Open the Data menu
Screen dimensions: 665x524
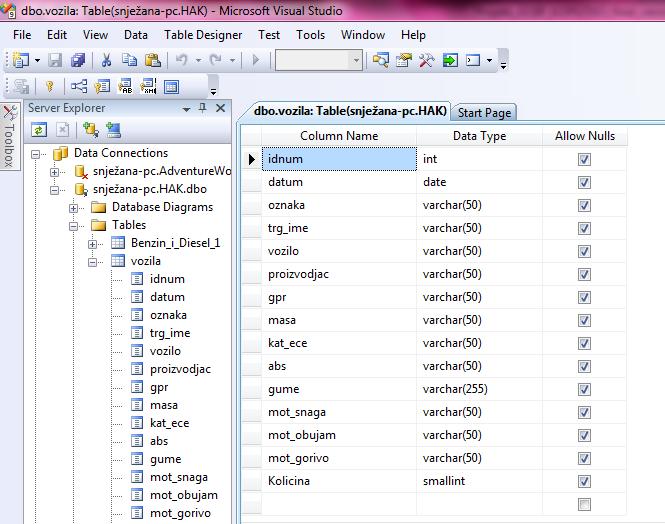click(136, 35)
